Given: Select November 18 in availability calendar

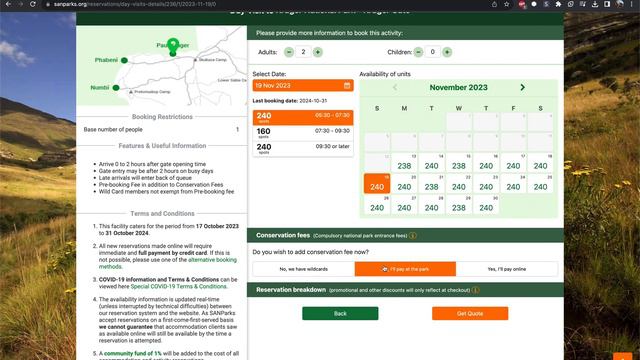Looking at the screenshot, I should coord(540,162).
